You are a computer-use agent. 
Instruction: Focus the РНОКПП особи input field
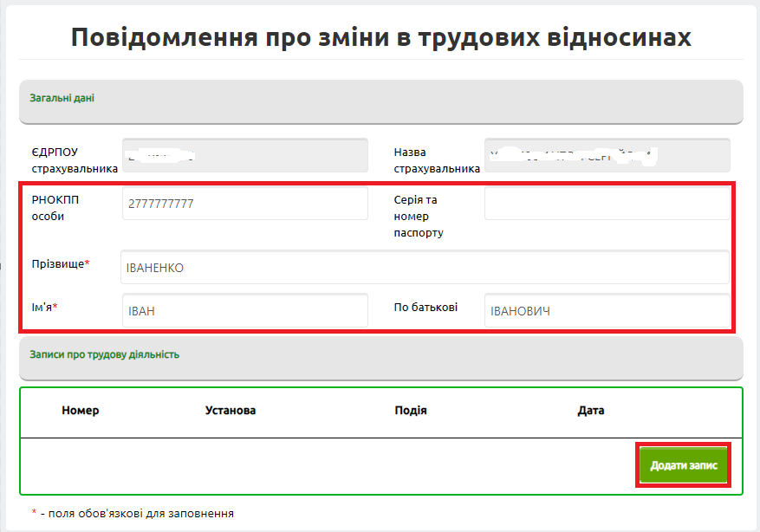point(245,204)
